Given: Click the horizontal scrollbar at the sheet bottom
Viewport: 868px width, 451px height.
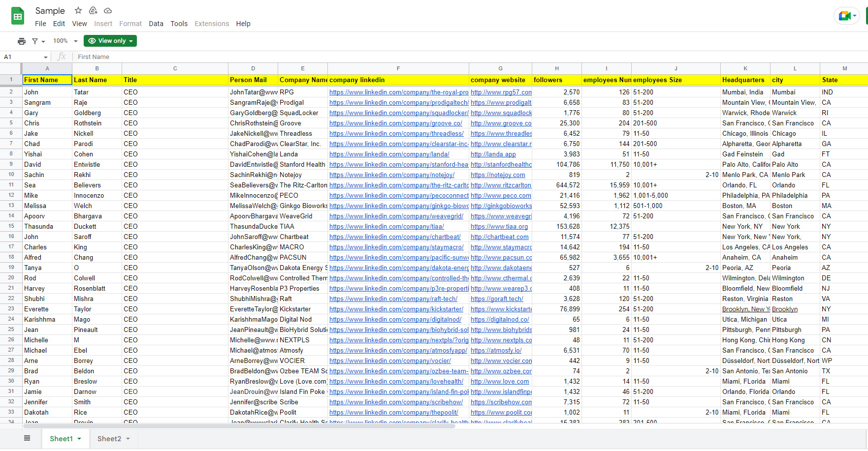Looking at the screenshot, I should tap(239, 426).
